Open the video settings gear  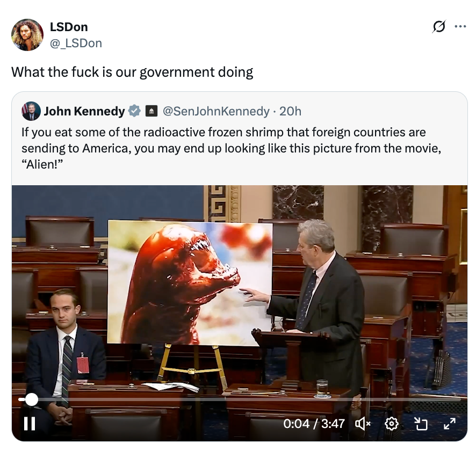tap(392, 424)
